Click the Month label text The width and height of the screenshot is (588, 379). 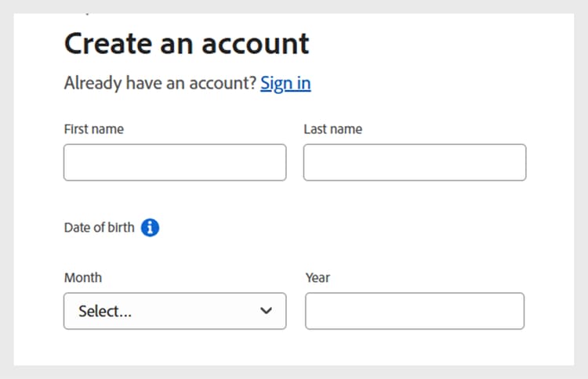coord(82,277)
